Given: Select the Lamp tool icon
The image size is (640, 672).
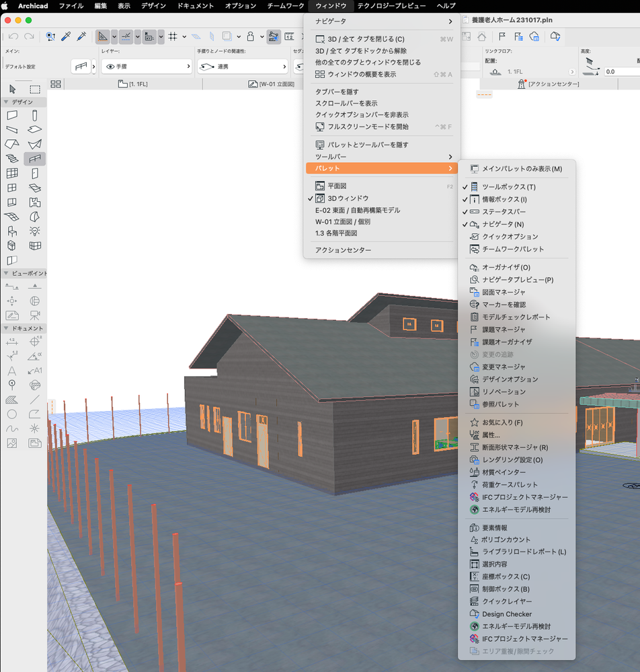Looking at the screenshot, I should (x=35, y=231).
